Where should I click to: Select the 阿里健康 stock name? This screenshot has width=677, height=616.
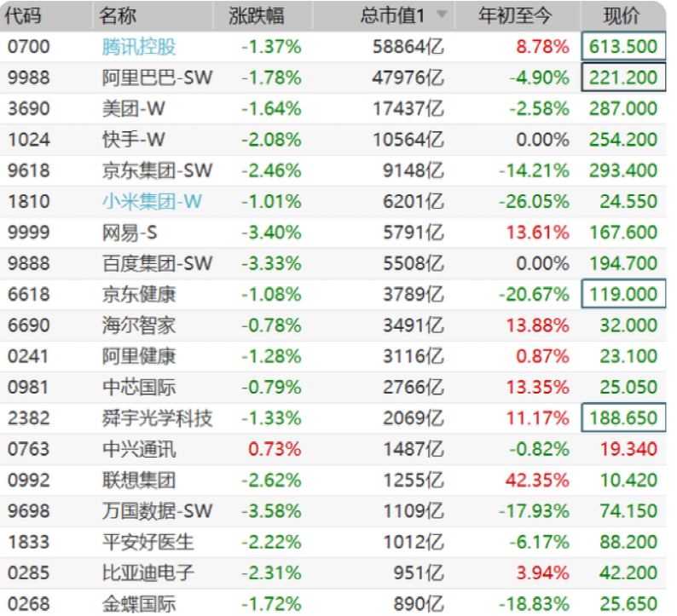tap(139, 356)
